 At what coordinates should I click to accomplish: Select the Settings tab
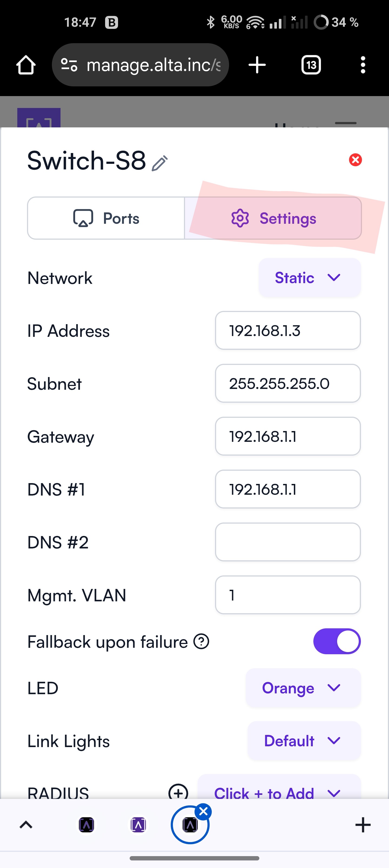click(273, 218)
